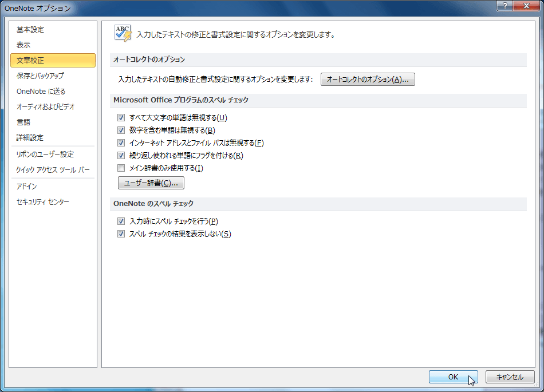Viewport: 544px width, 392px height.
Task: Open 詳細設定 category
Action: coord(53,137)
